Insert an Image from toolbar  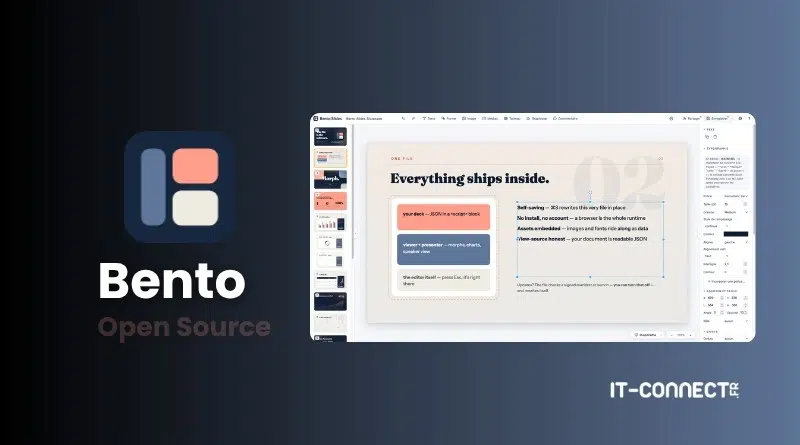(469, 118)
